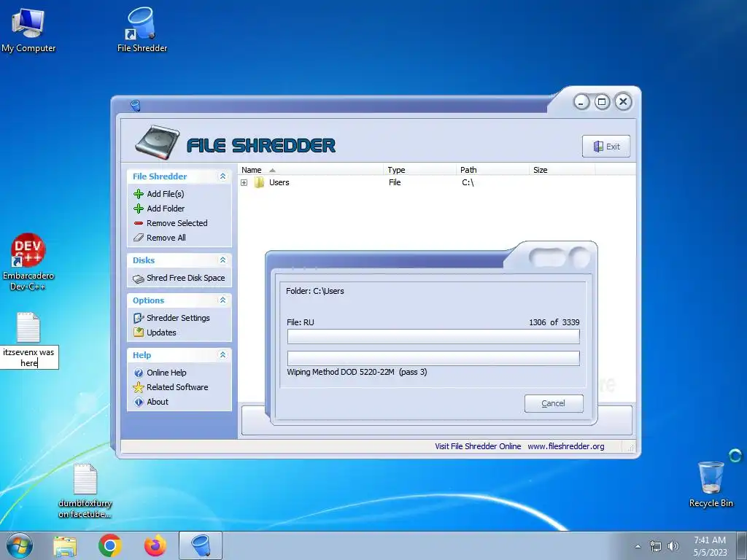Open File Explorer from taskbar

click(65, 545)
